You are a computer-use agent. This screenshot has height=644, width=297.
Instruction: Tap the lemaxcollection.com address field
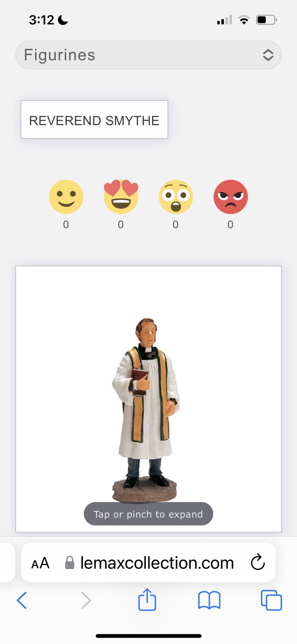tap(148, 562)
